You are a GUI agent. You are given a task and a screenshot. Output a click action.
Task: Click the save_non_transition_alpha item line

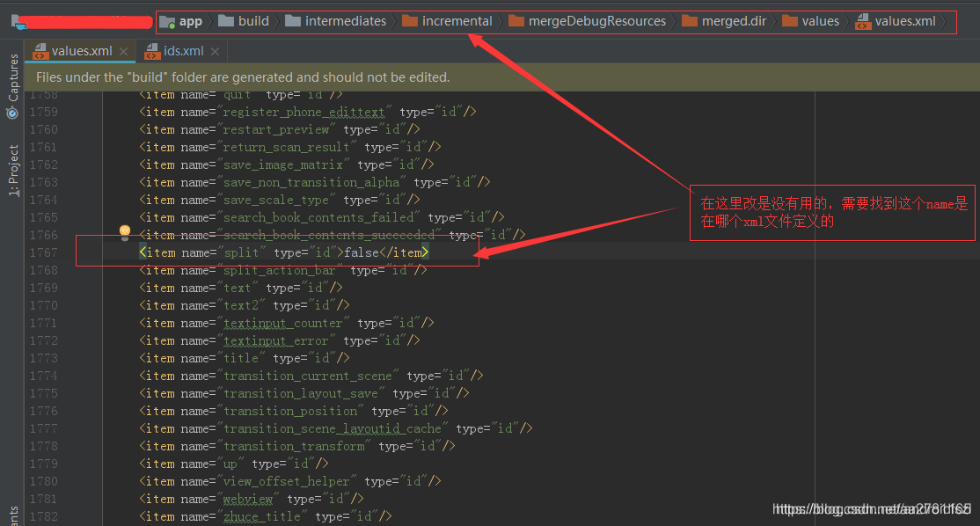click(x=314, y=182)
